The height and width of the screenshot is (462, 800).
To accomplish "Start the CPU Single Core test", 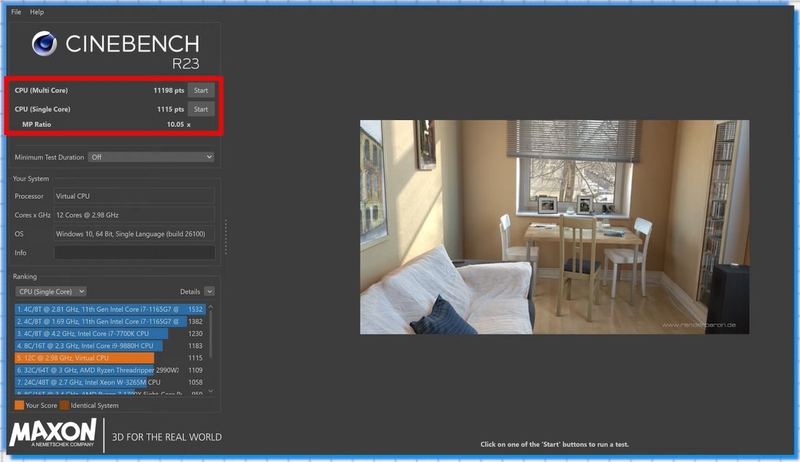I will tap(201, 109).
